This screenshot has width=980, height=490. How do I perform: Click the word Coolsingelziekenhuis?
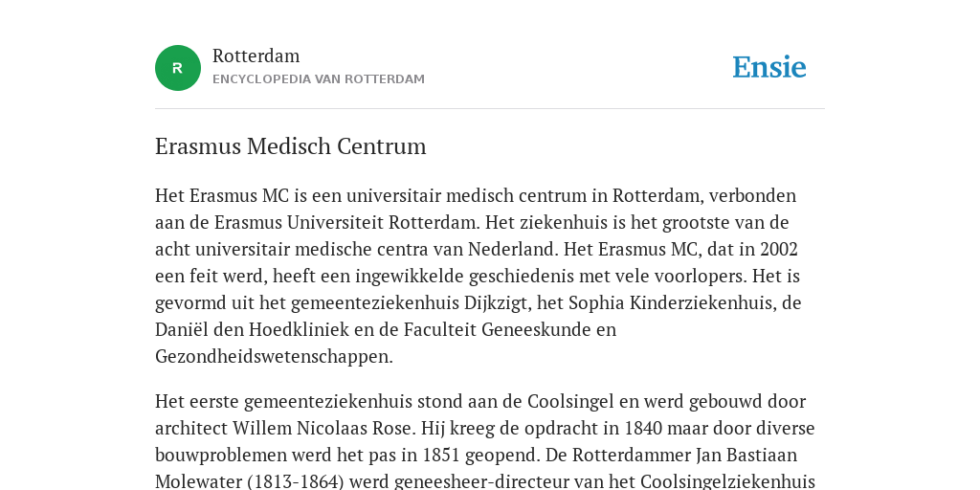pos(728,482)
